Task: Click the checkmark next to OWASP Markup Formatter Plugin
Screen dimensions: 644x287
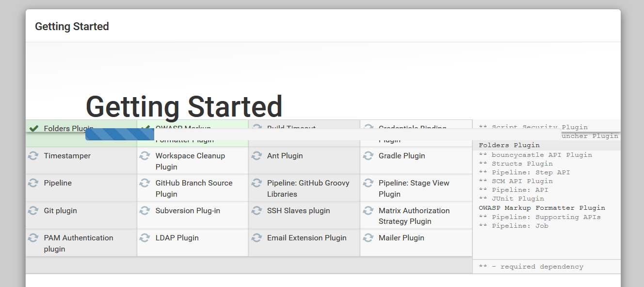Action: [x=145, y=128]
